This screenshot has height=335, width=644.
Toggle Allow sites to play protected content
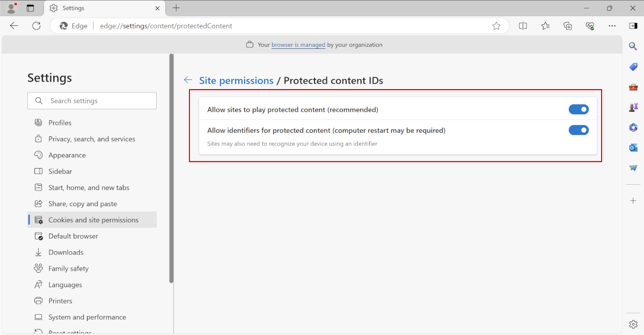pyautogui.click(x=579, y=110)
